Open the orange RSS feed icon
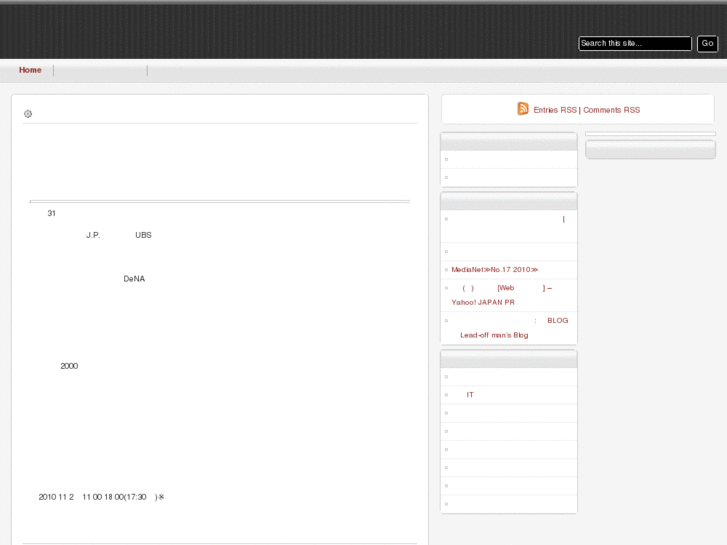The width and height of the screenshot is (727, 545). 523,109
